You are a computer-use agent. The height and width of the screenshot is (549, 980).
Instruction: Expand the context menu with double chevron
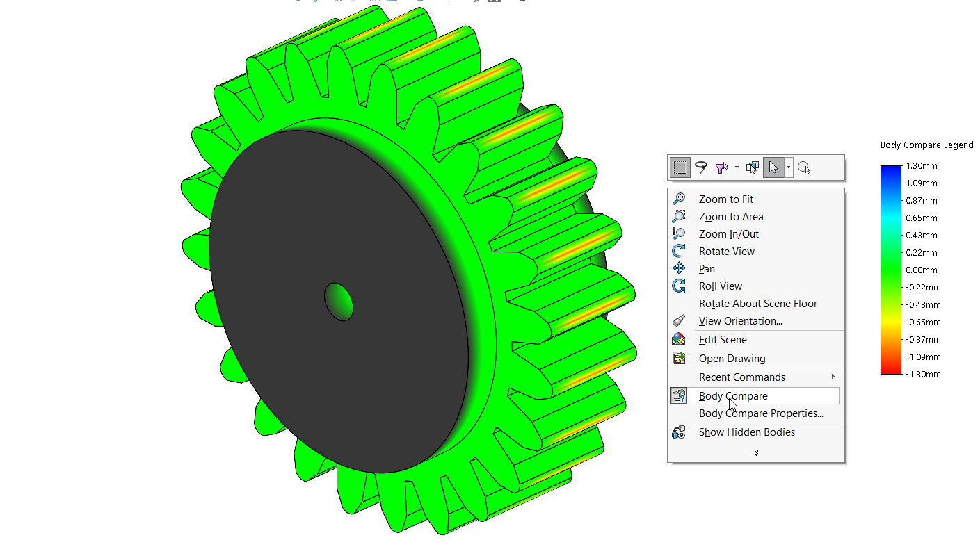coord(756,453)
